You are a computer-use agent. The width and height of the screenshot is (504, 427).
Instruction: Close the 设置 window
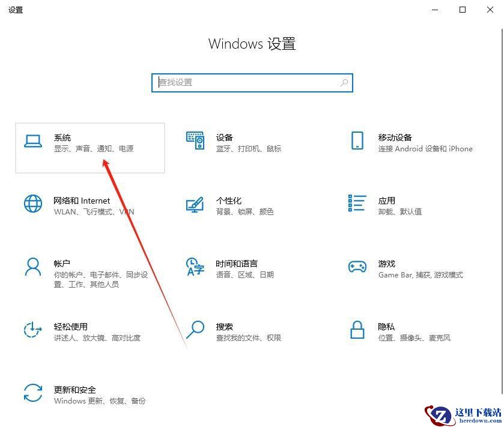(x=490, y=10)
